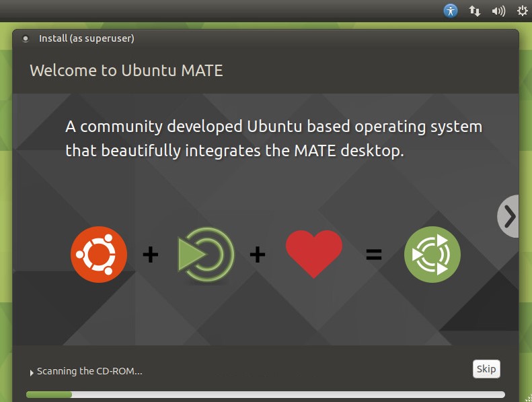Click the round window button in title bar
Image resolution: width=532 pixels, height=402 pixels.
[x=26, y=39]
